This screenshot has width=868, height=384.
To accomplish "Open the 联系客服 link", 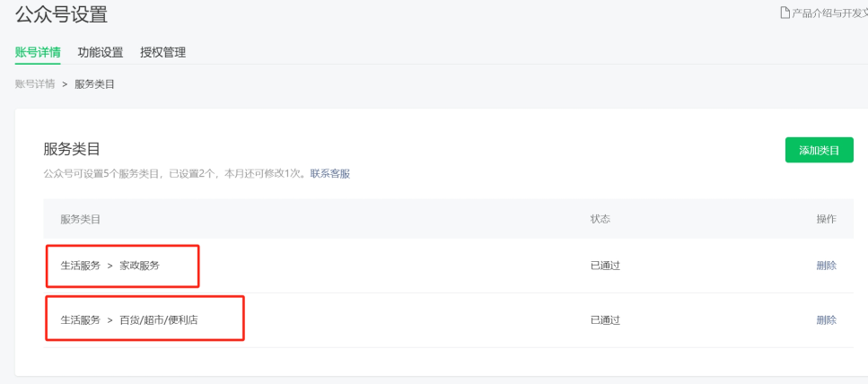I will [330, 174].
